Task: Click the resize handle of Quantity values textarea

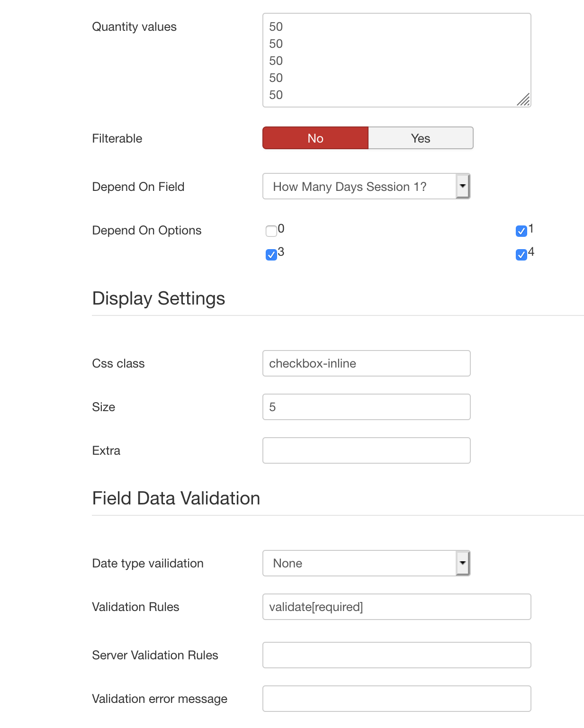Action: 524,100
